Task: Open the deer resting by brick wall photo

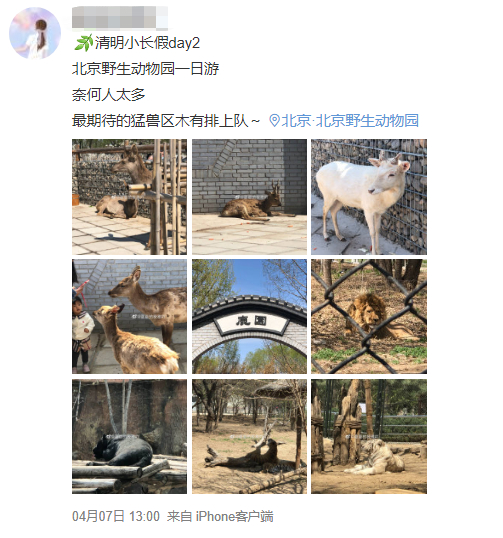Action: 249,197
